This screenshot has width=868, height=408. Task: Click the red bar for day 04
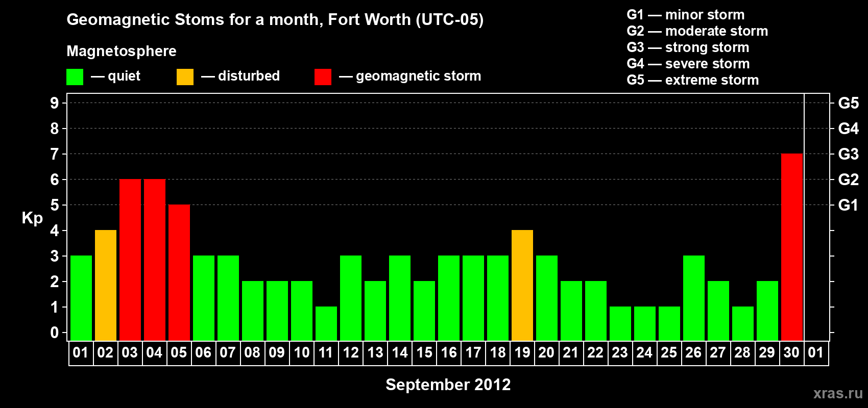(x=155, y=260)
